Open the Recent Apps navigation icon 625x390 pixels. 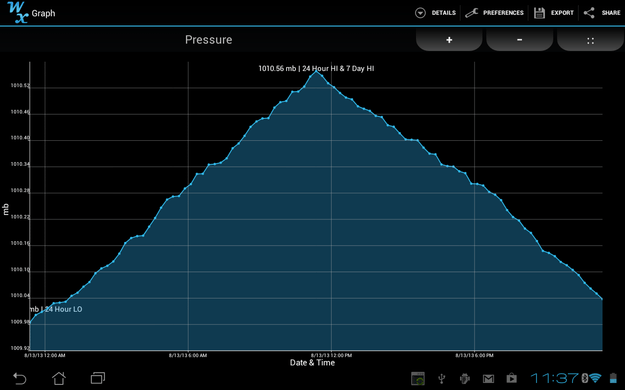(x=98, y=378)
